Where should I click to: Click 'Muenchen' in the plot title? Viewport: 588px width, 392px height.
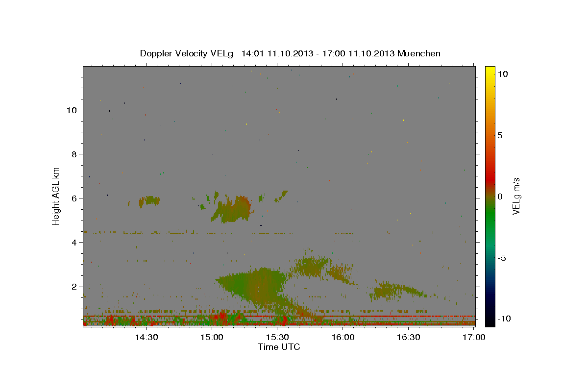(419, 53)
